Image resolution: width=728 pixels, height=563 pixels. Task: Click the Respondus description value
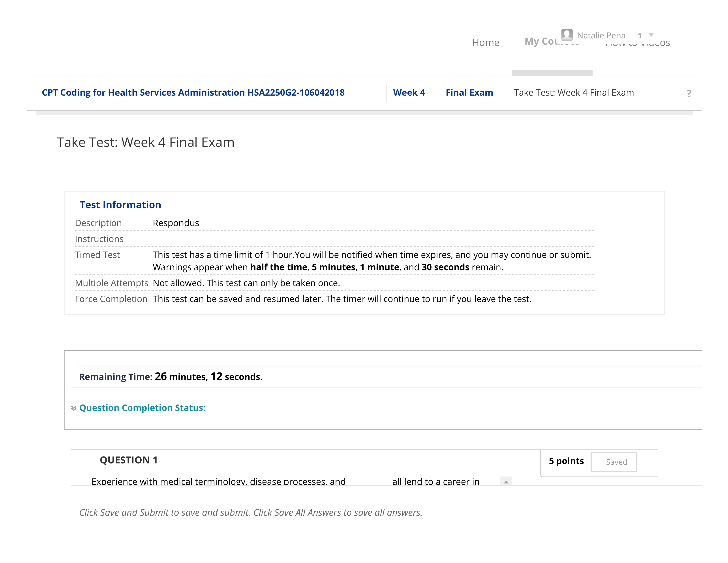tap(176, 223)
